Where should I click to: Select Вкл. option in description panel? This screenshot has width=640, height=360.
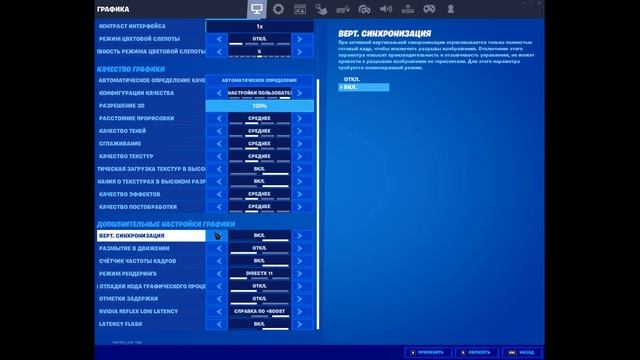[x=364, y=87]
